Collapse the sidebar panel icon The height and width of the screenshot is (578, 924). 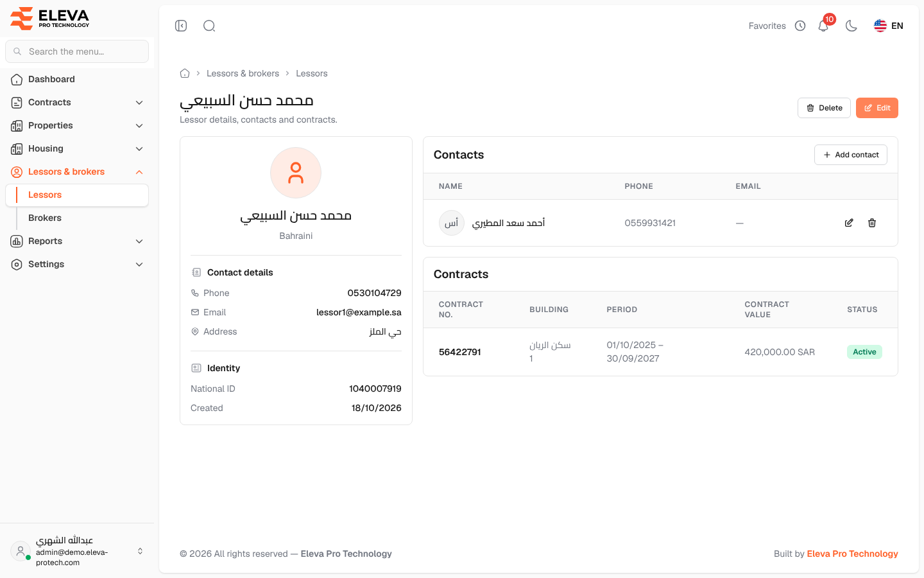point(181,26)
